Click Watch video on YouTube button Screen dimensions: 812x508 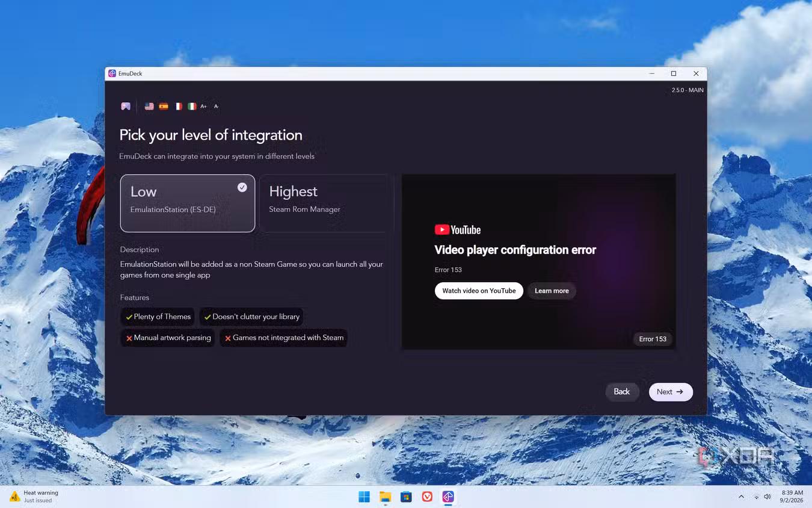(x=479, y=291)
